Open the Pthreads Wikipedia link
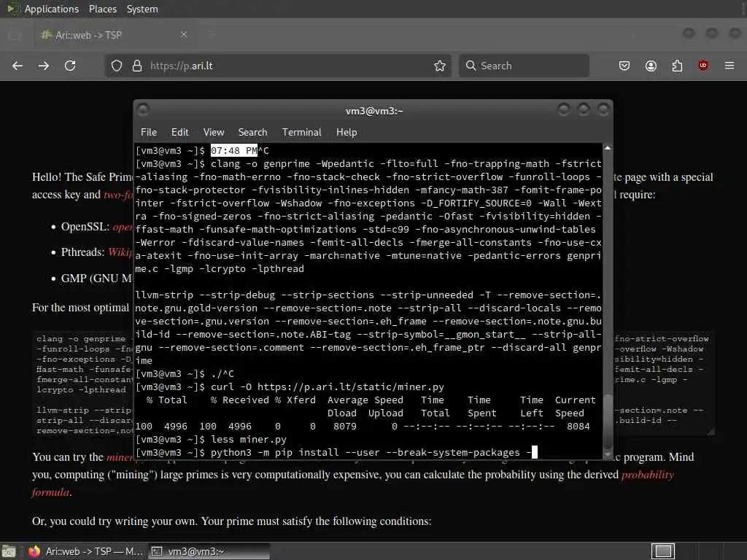The height and width of the screenshot is (560, 747). pos(120,252)
